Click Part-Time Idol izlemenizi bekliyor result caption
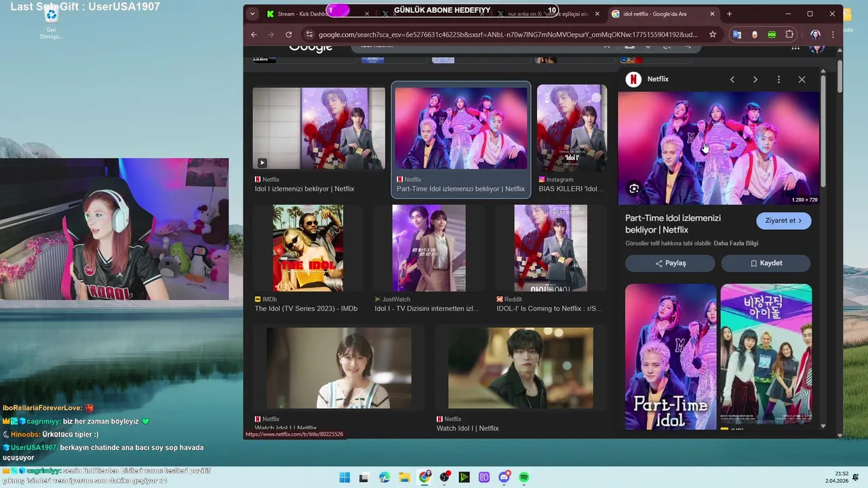The image size is (868, 488). tap(460, 189)
